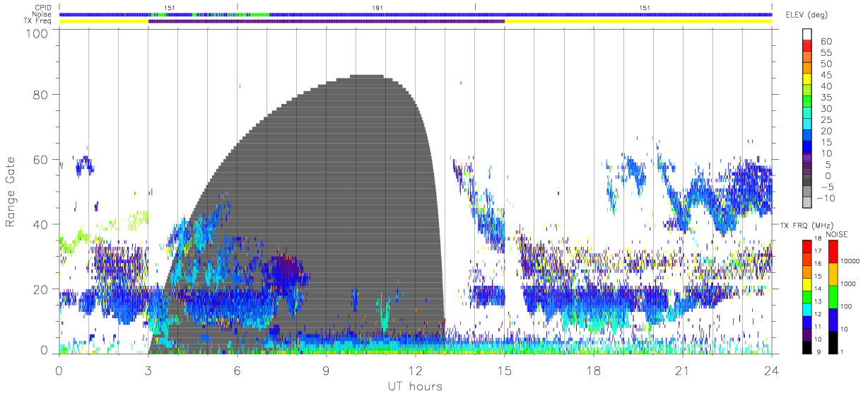Select 100 on the Range Gate axis
The width and height of the screenshot is (868, 401).
point(36,33)
